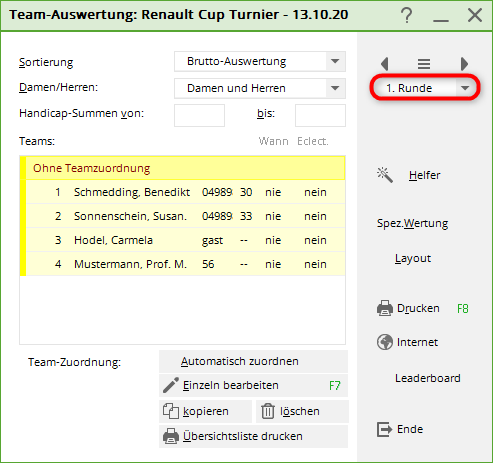Click Automatisch zuordnen button
Viewport: 493px width, 463px height.
click(253, 361)
